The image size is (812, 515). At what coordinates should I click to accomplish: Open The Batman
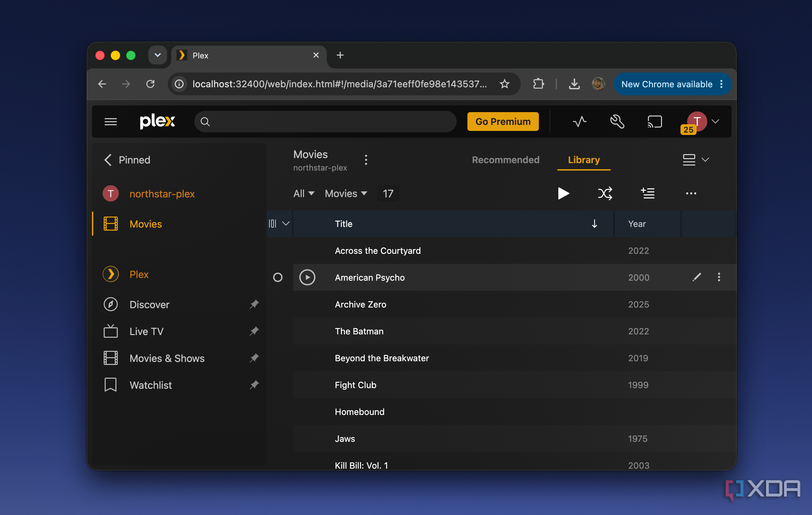coord(359,331)
